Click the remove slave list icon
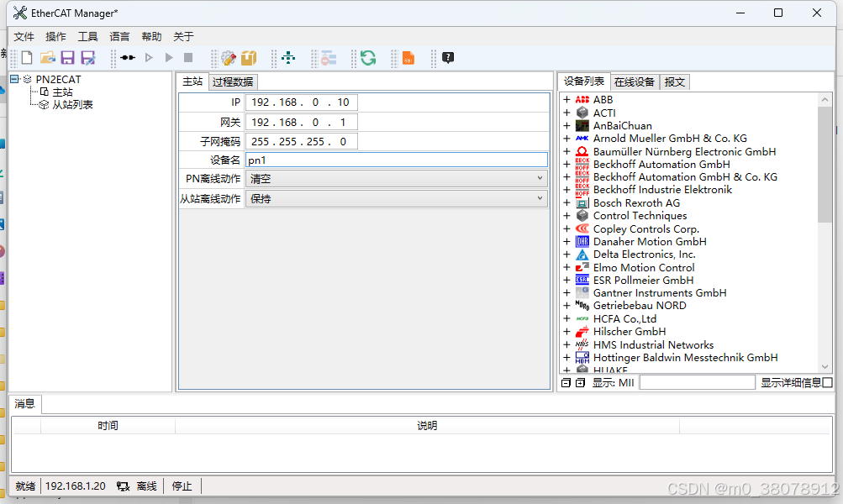 [x=329, y=58]
